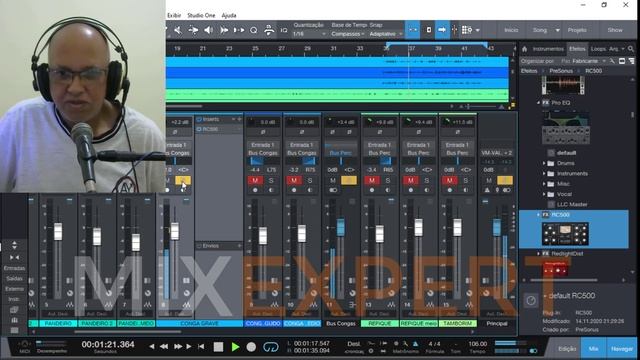Toggle the Autoscroll arrow toolbar icon

point(442,30)
